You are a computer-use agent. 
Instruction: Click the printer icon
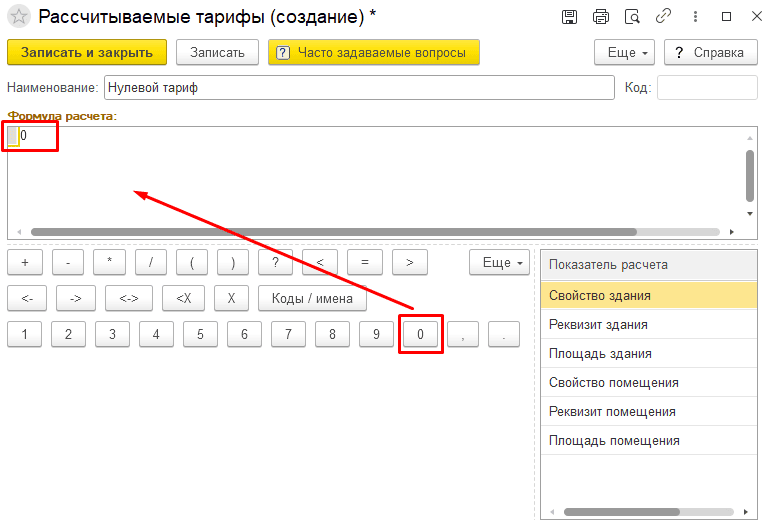click(x=600, y=17)
